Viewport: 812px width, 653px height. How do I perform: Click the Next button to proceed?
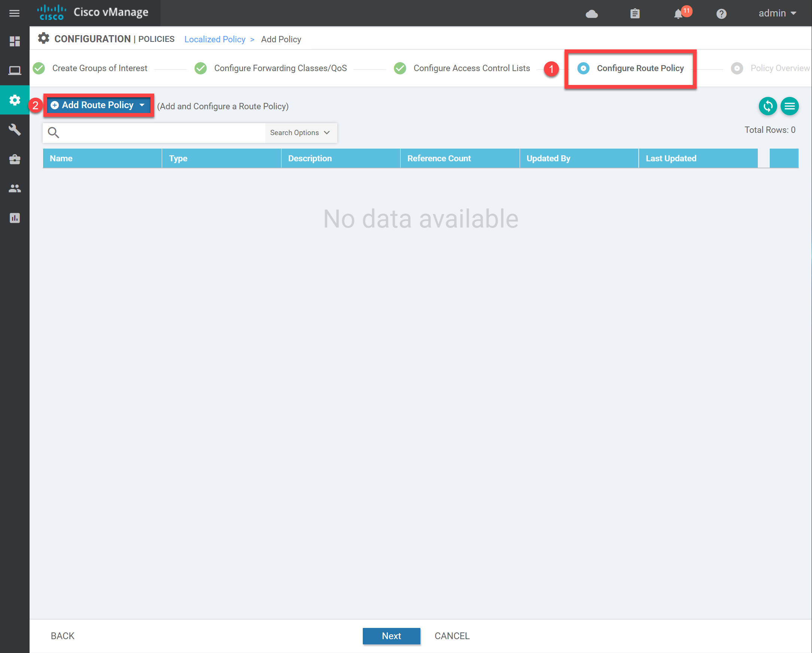coord(392,634)
